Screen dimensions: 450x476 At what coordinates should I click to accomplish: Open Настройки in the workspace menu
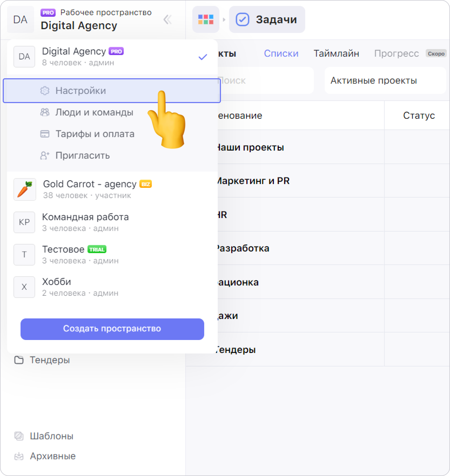click(x=80, y=91)
